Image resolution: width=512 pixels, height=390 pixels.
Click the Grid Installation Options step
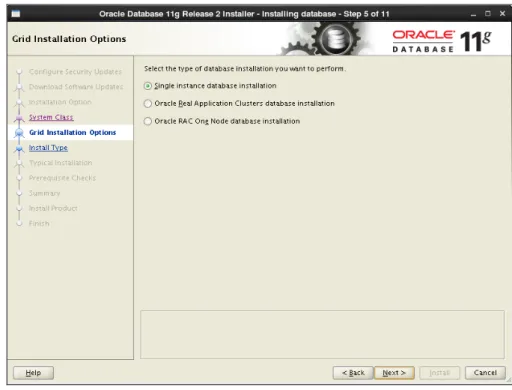(x=72, y=133)
